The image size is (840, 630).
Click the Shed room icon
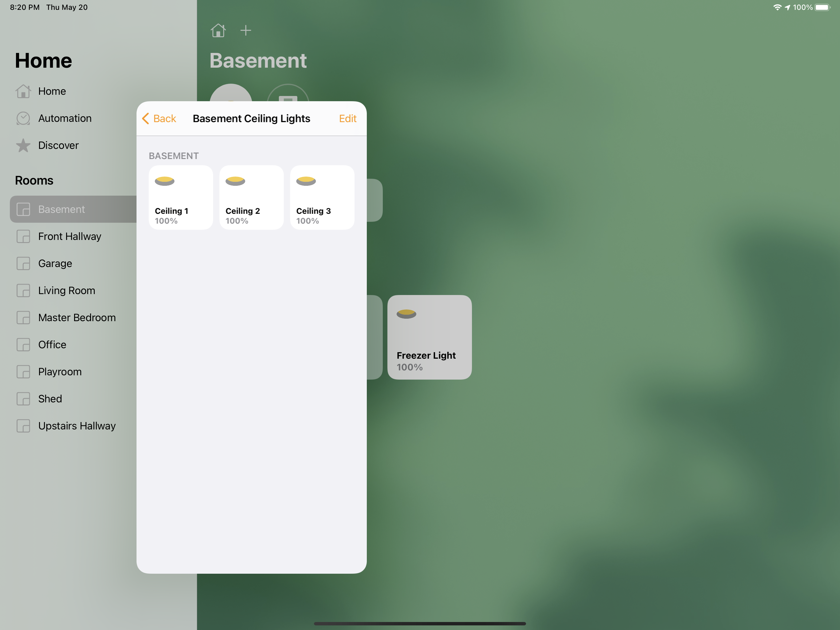23,399
